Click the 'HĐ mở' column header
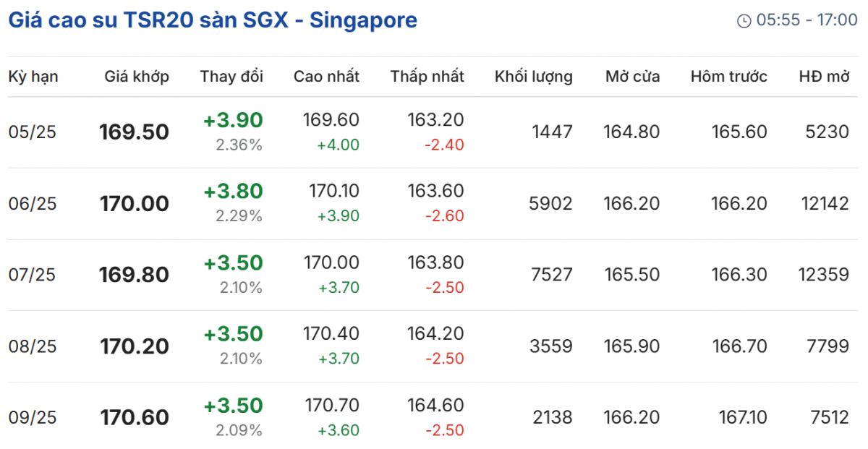 pos(824,77)
